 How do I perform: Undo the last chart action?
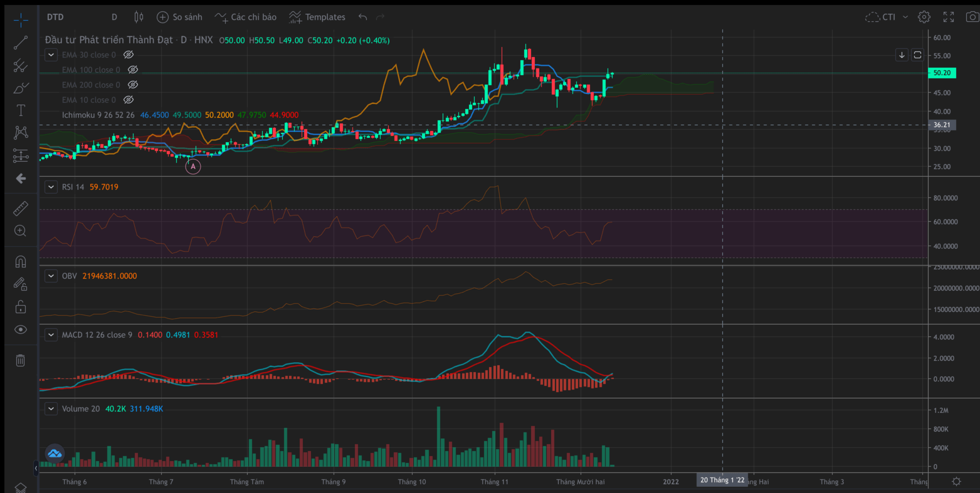coord(362,17)
